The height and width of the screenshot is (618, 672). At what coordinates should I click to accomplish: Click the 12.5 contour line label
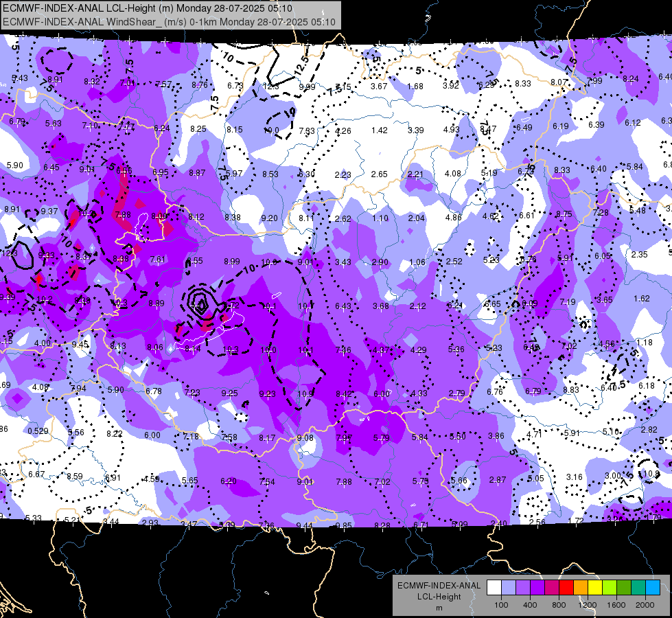[302, 65]
